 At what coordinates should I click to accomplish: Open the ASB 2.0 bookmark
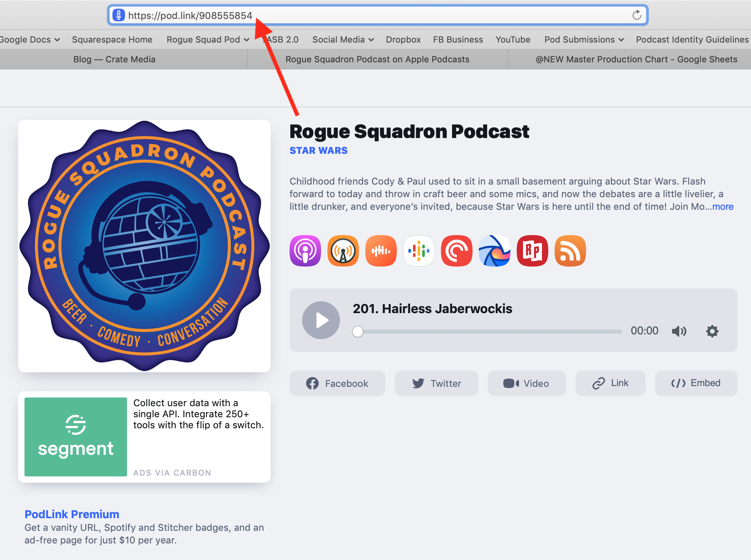[x=281, y=39]
